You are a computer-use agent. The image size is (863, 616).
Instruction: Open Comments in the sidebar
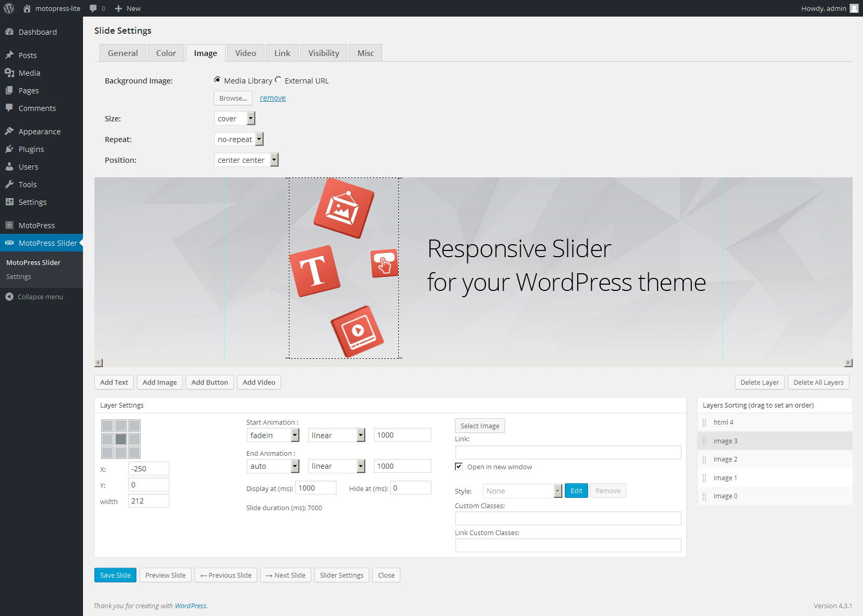click(41, 108)
